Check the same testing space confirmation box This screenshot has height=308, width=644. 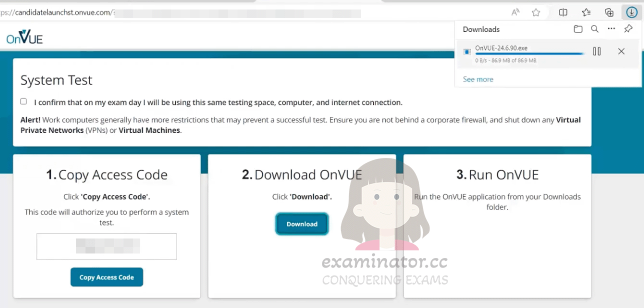coord(23,101)
